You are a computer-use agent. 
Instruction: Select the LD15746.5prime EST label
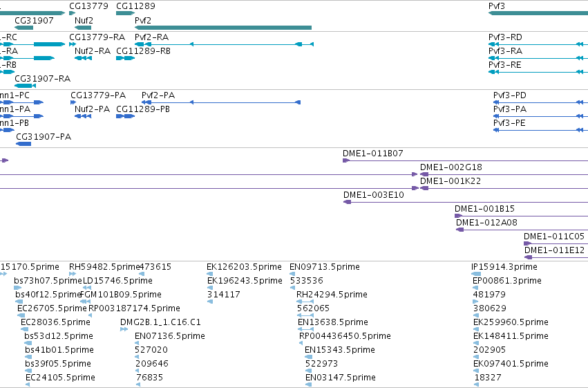[x=117, y=281]
